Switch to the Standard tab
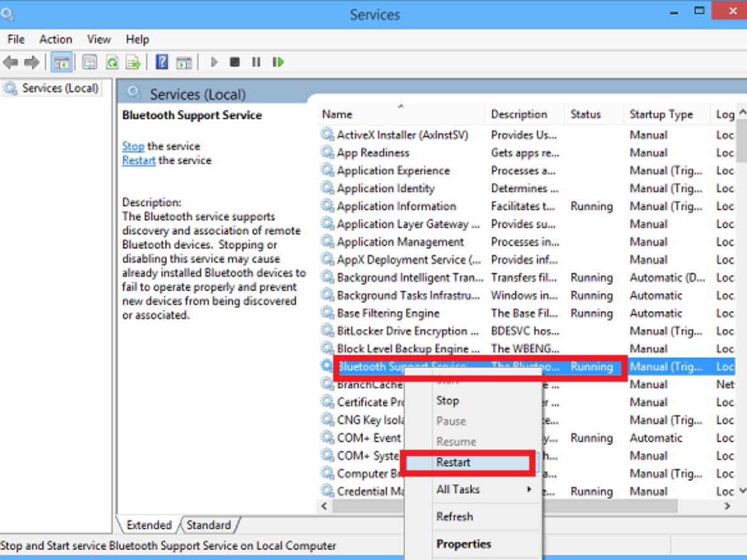This screenshot has height=560, width=747. point(209,525)
